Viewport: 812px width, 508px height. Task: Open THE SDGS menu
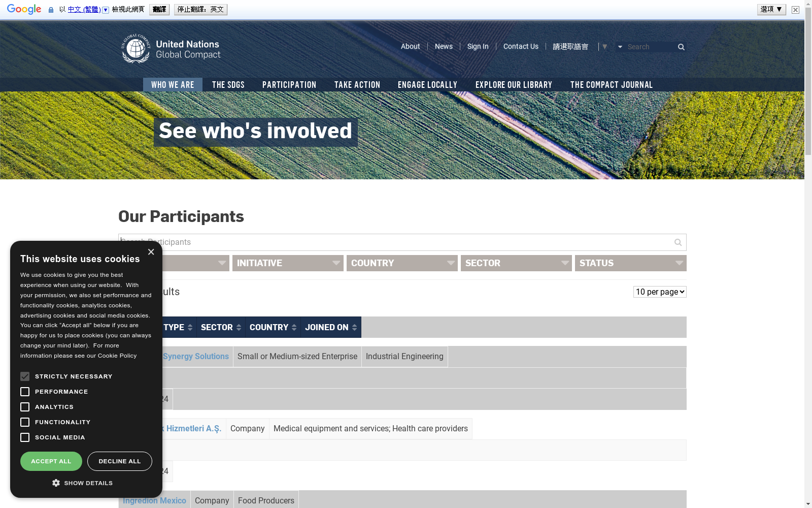228,85
